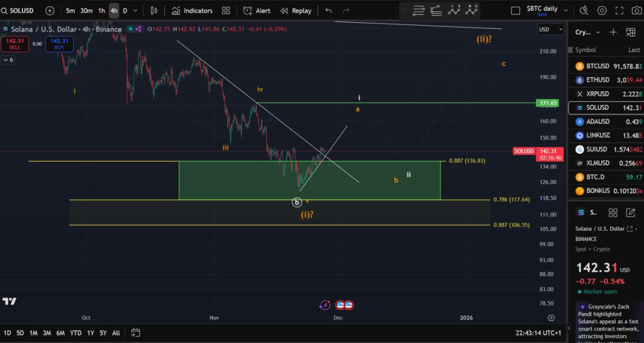The image size is (644, 343).
Task: Click the 142.31 SELL button
Action: click(15, 44)
